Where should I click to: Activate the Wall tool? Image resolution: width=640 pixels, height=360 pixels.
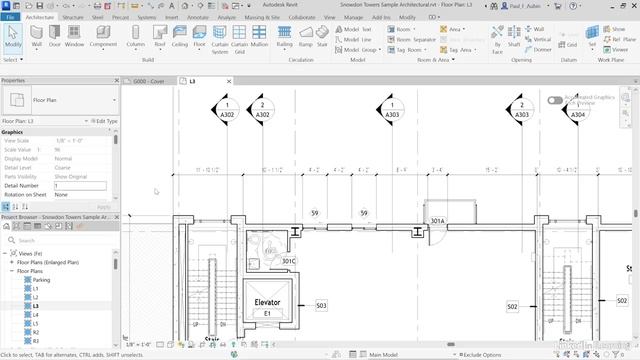click(x=36, y=37)
